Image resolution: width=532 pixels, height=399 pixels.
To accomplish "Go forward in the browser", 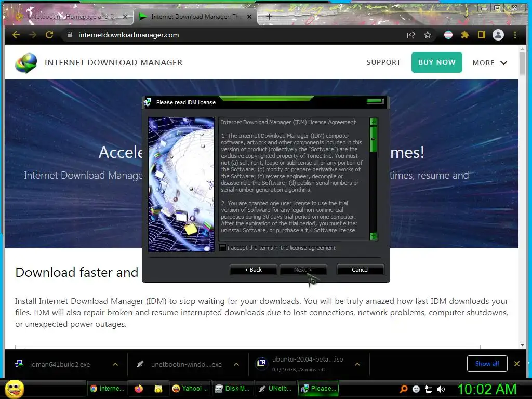I will 33,35.
